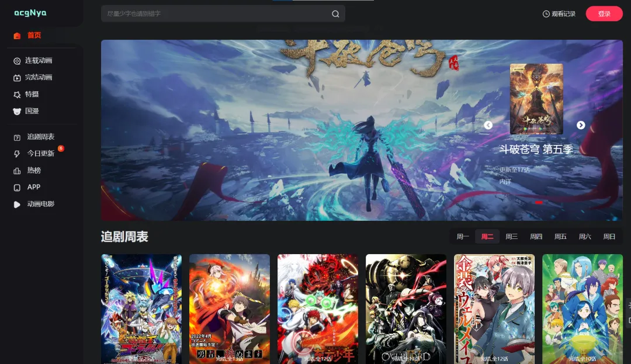Open the poster marked 更新至29话
The image size is (631, 364).
pyautogui.click(x=141, y=309)
